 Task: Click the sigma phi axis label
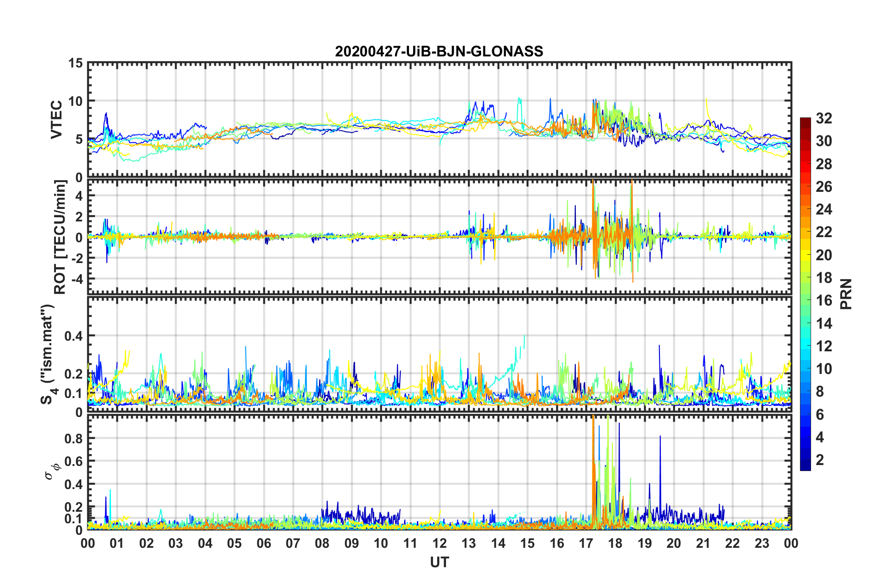click(52, 472)
